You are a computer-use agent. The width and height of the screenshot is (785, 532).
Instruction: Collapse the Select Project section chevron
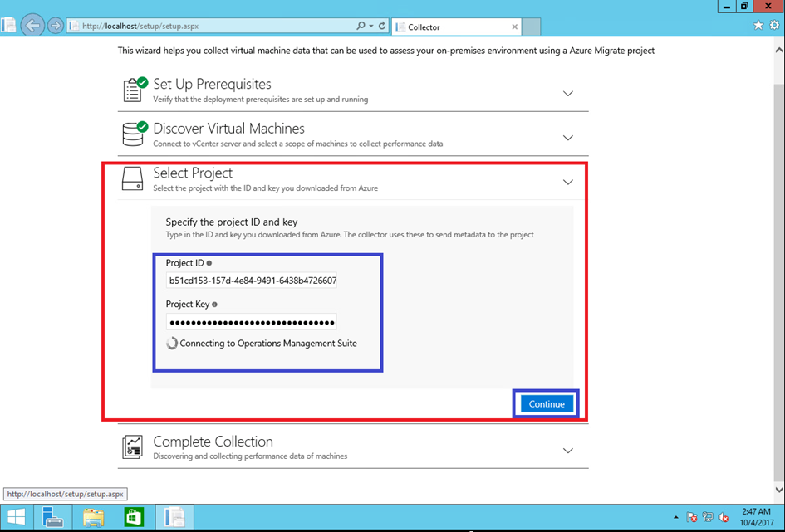pos(567,182)
